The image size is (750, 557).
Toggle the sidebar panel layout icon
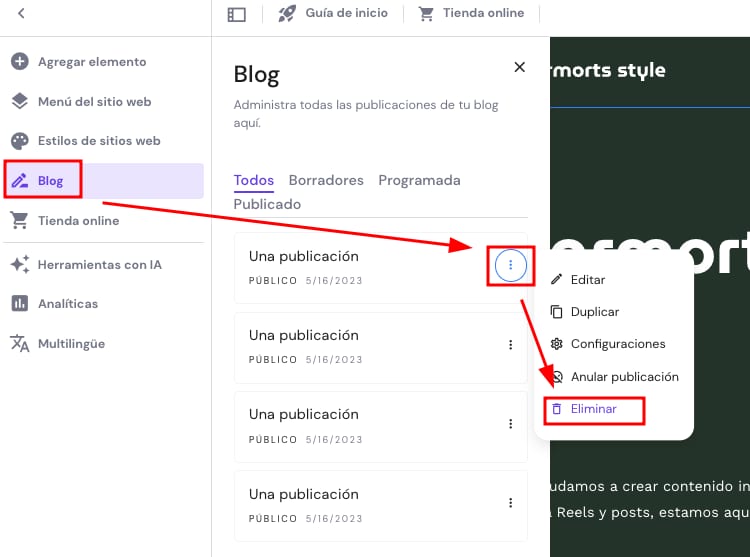point(236,14)
